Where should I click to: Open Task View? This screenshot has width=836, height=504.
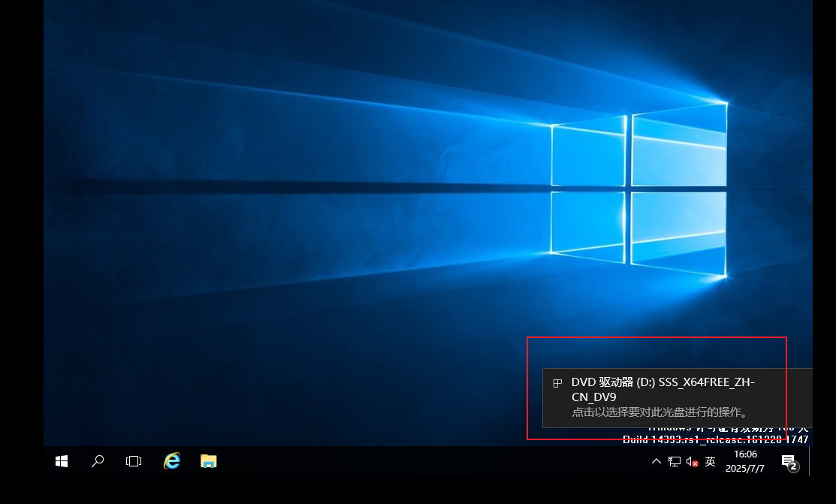point(133,460)
